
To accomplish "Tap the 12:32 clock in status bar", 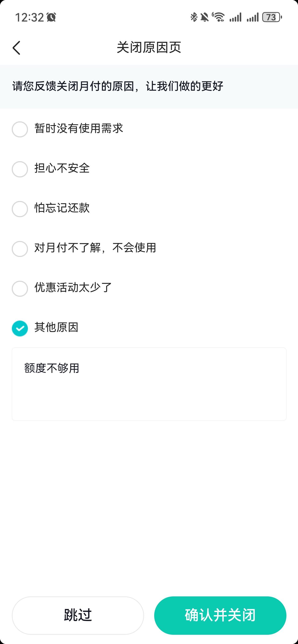I will (x=30, y=18).
